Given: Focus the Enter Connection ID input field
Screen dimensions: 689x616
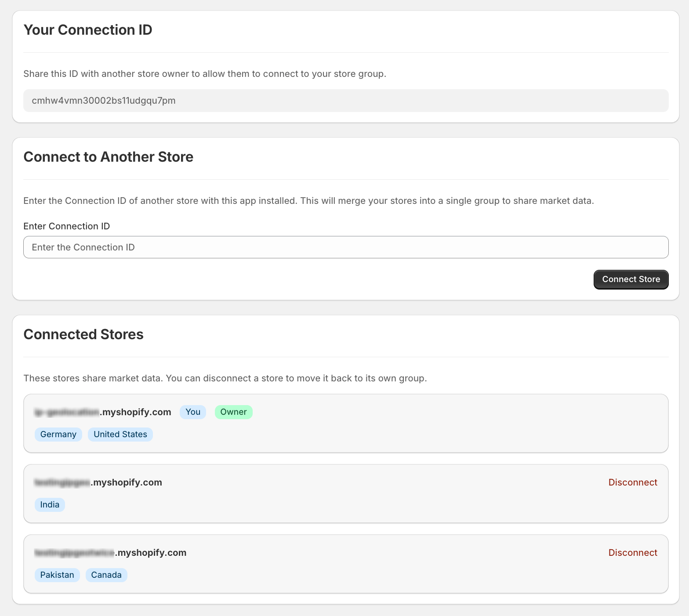Looking at the screenshot, I should pos(346,247).
